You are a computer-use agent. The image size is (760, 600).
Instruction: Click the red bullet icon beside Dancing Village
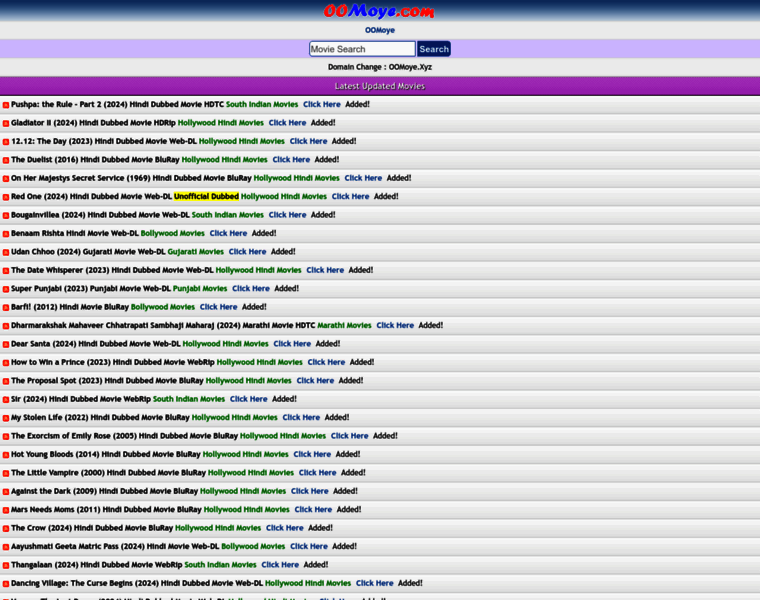6,584
